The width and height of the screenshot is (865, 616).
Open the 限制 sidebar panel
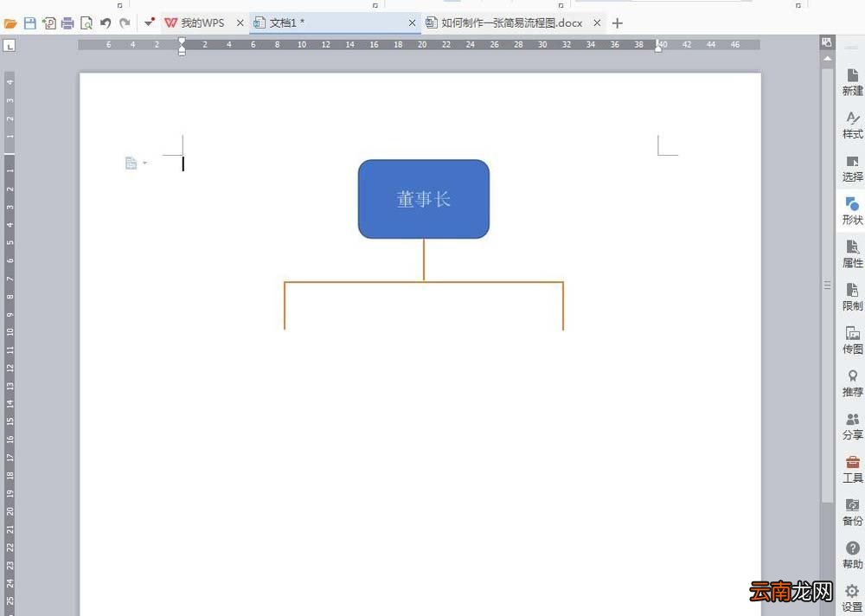(x=852, y=298)
